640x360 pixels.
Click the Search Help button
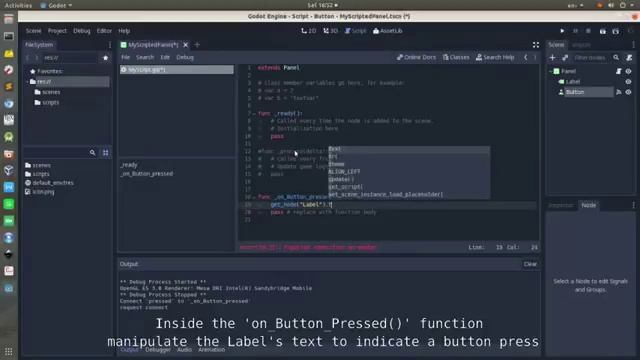[x=495, y=58]
